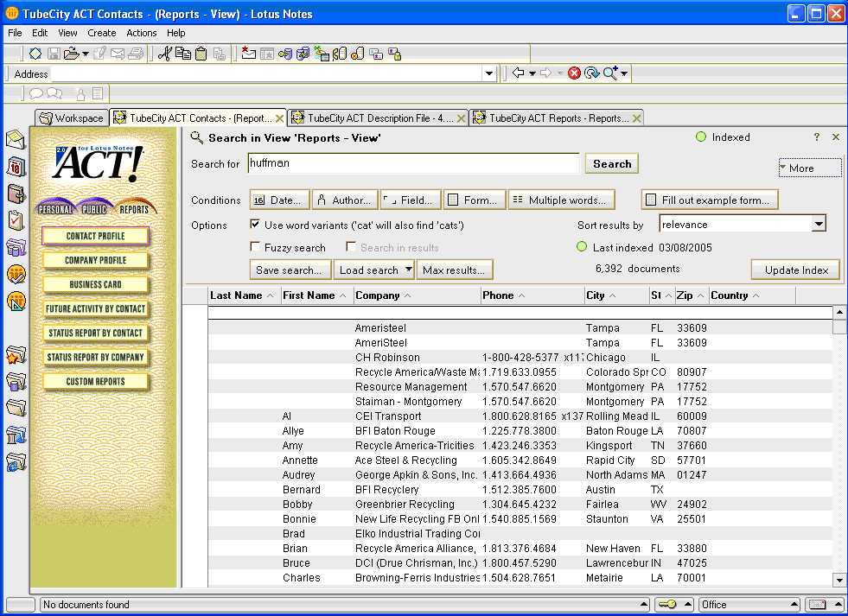Open the Multiple words condition button
The image size is (848, 616).
click(x=561, y=200)
